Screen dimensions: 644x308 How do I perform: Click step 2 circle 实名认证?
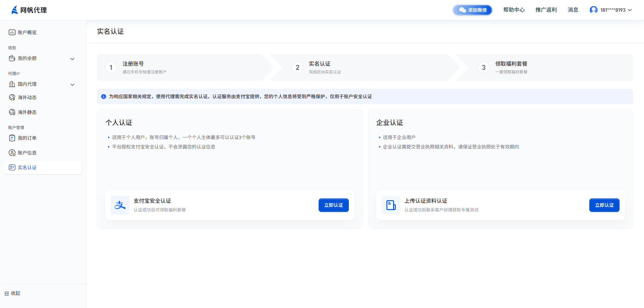pos(298,67)
